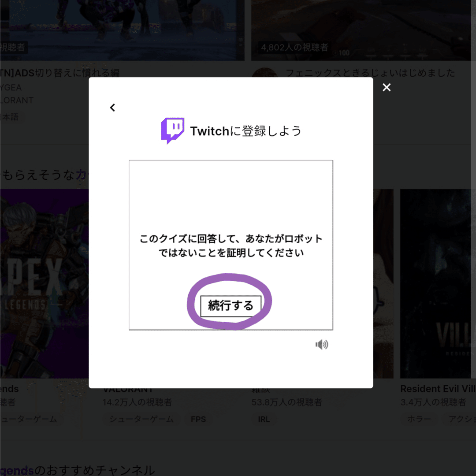Click the robot verification quiz instruction text
476x476 pixels.
231,245
